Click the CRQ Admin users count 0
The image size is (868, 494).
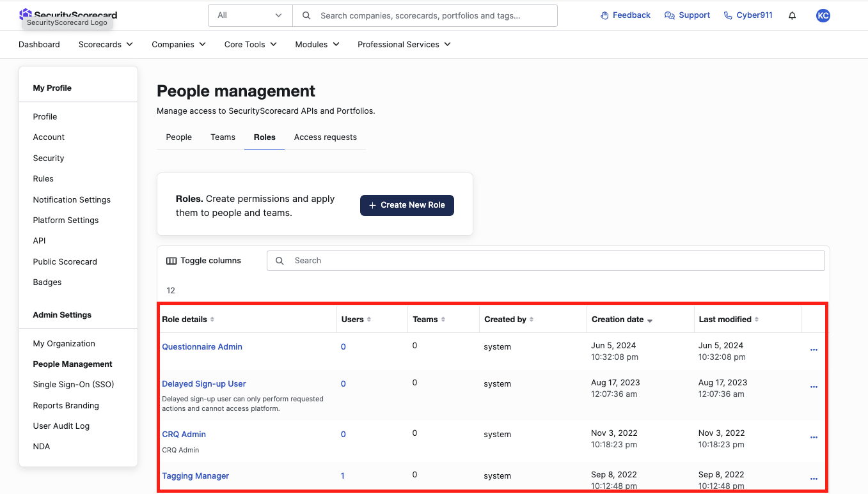343,435
